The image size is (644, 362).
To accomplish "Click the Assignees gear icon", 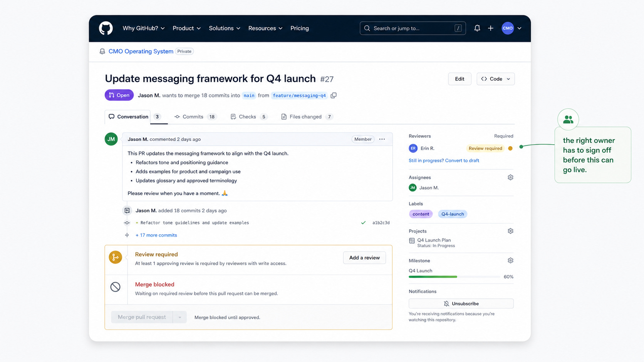I will coord(510,177).
